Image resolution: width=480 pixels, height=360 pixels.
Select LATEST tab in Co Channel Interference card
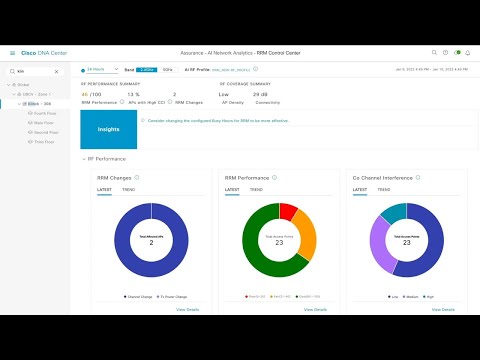[x=360, y=190]
